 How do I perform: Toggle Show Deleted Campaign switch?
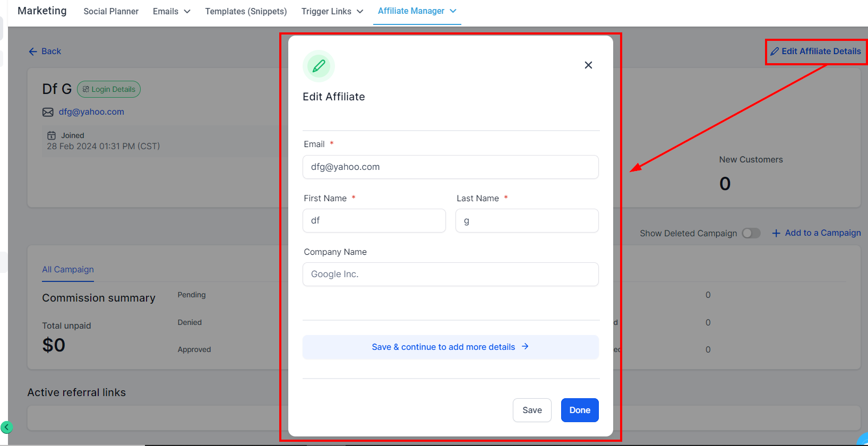(751, 233)
